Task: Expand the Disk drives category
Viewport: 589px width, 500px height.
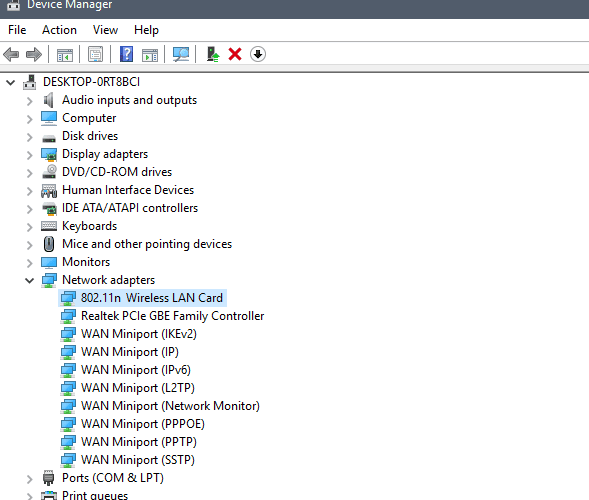Action: (x=30, y=137)
